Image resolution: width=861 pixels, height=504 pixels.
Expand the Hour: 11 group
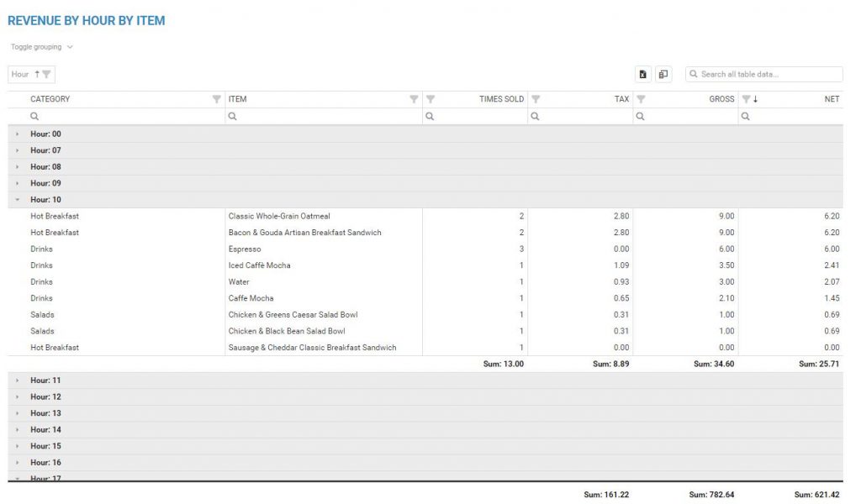pos(18,380)
